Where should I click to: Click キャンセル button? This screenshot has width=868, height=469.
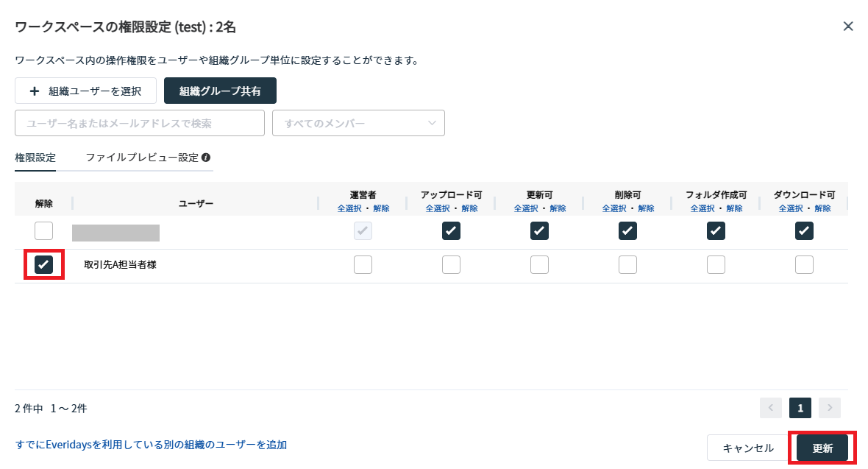coord(748,448)
